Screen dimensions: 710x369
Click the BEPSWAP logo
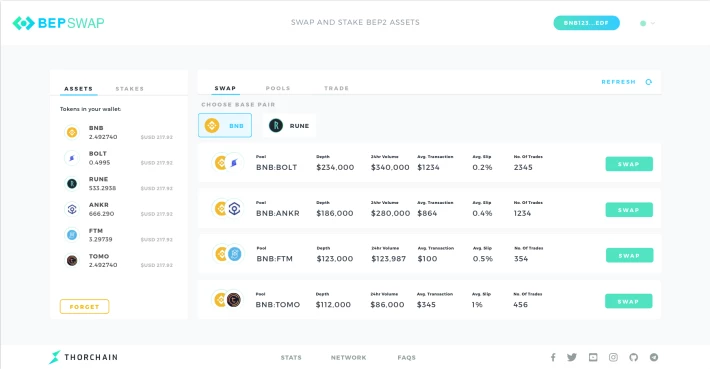coord(58,23)
